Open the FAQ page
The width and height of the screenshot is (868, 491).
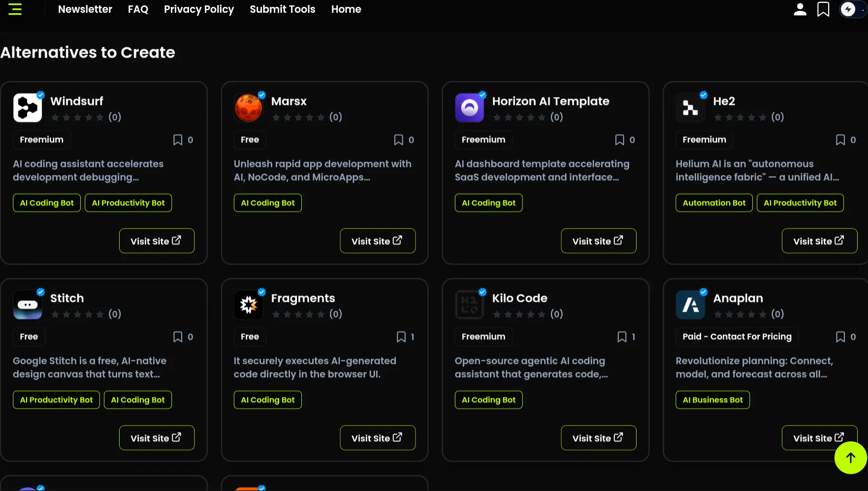(x=138, y=9)
